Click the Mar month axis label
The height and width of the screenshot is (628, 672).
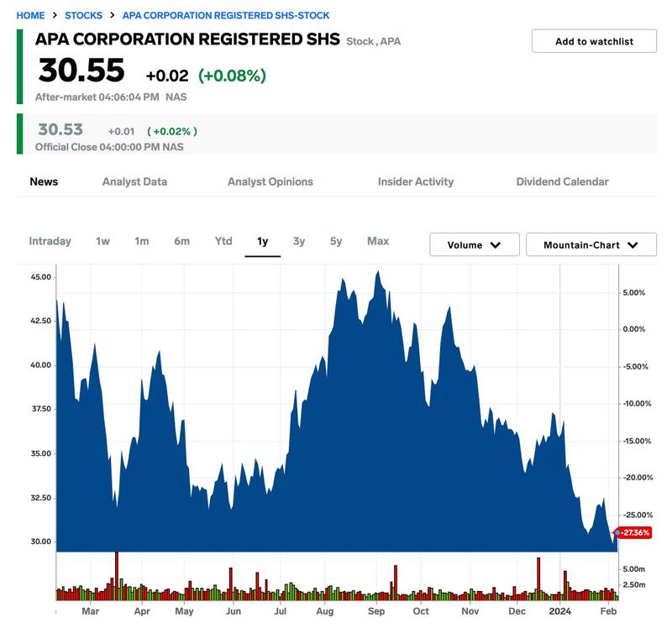pos(91,611)
